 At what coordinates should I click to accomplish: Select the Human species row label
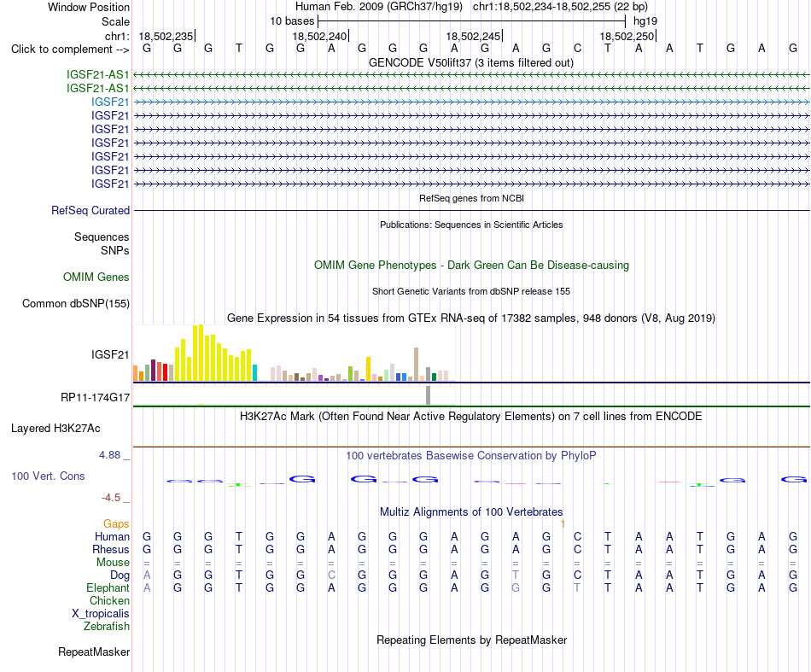pos(112,536)
